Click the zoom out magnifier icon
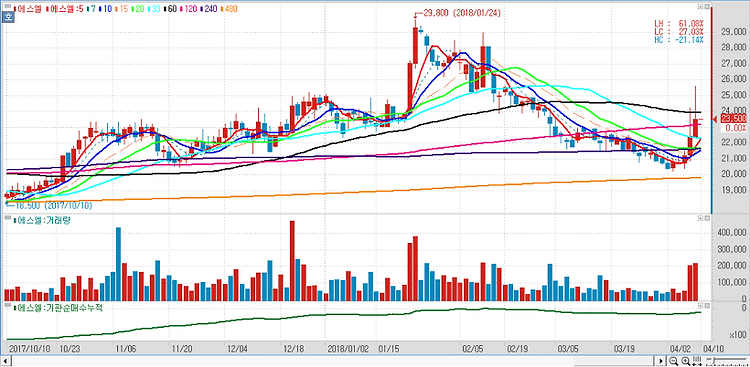This screenshot has width=750, height=367. point(673,361)
